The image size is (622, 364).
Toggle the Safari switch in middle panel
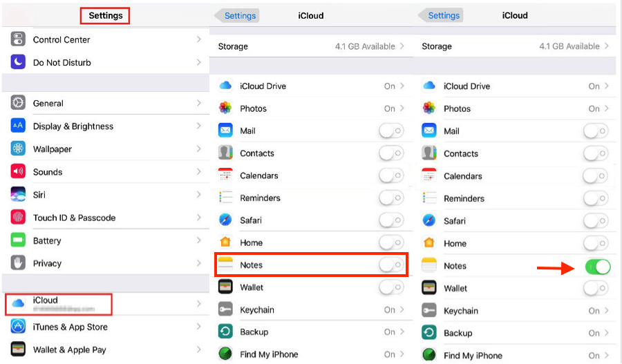tap(391, 220)
